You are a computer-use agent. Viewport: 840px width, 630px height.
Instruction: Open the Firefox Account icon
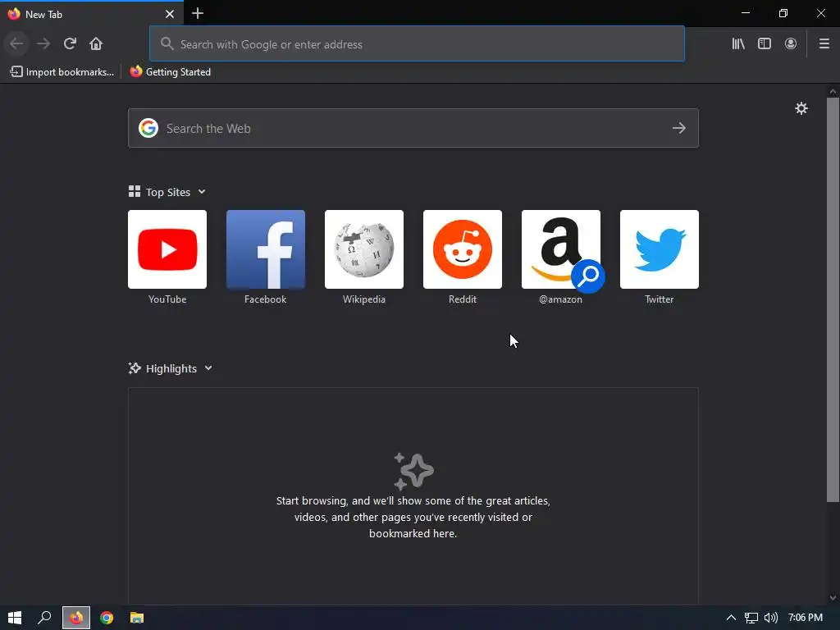[791, 43]
